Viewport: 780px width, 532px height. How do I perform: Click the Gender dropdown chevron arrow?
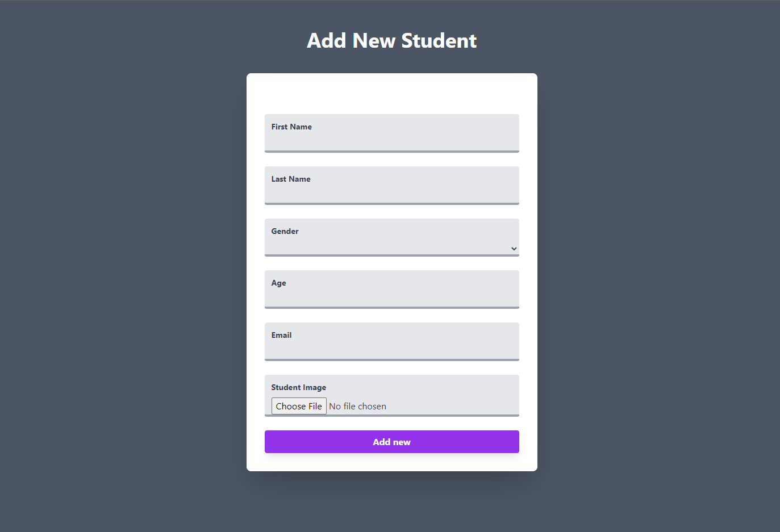(513, 248)
